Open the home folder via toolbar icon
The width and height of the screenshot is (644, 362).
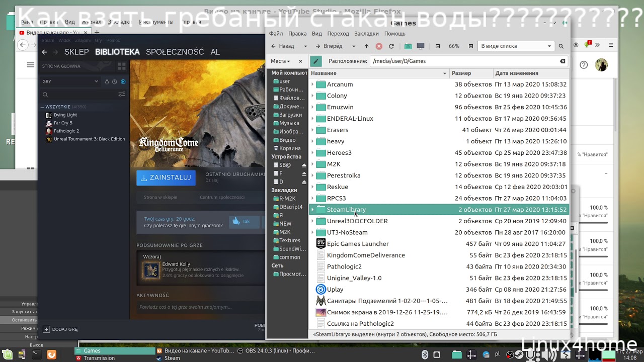tap(408, 46)
